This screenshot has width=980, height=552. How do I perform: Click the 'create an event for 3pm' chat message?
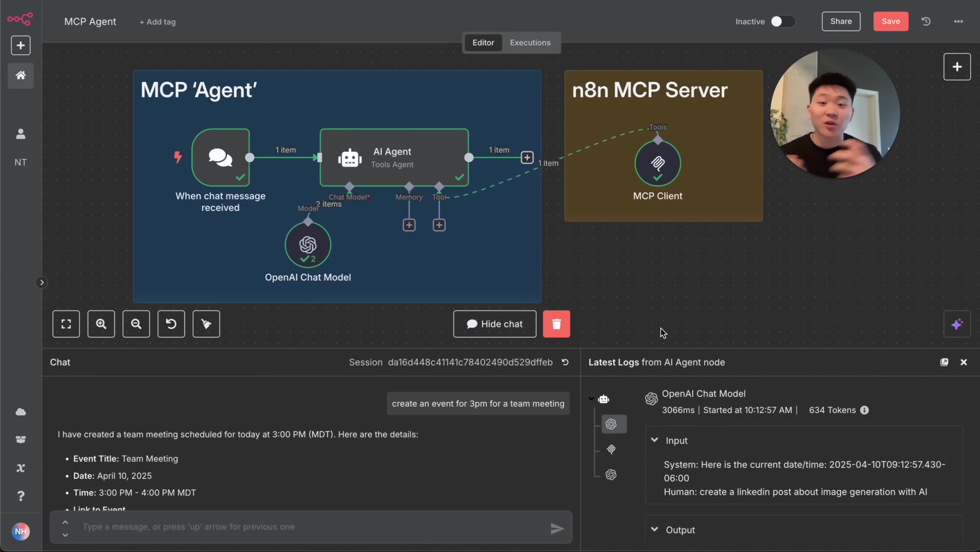[x=478, y=403]
